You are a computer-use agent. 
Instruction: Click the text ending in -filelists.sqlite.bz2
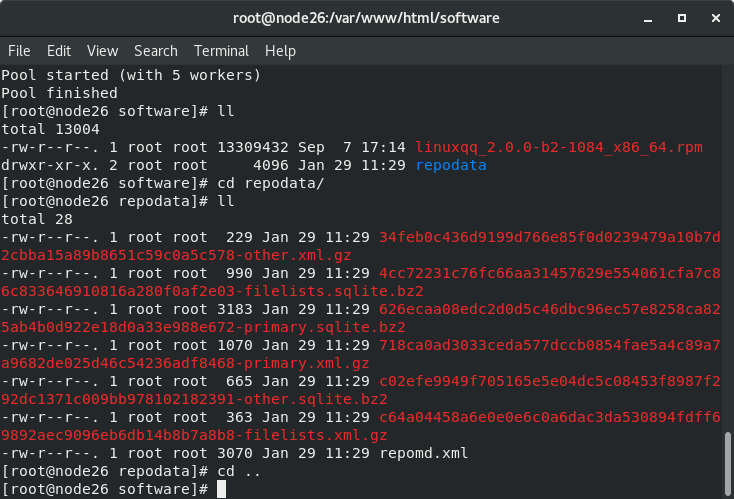click(x=212, y=292)
